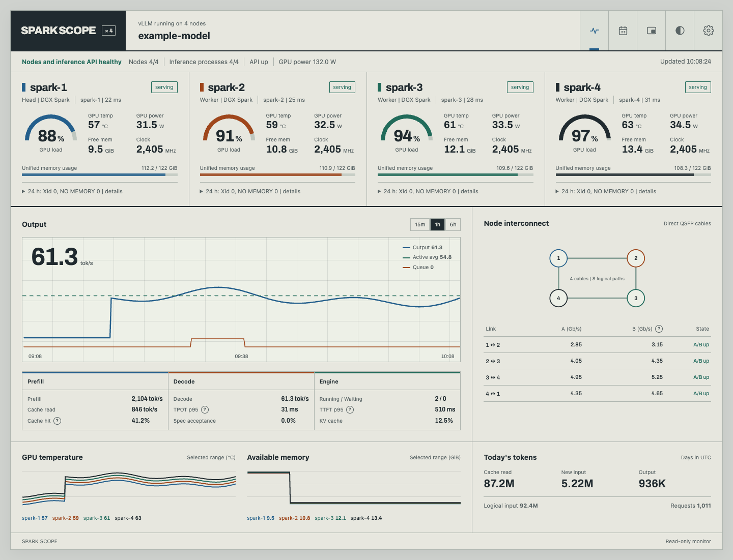Select node 4 circle in interconnect diagram
This screenshot has height=560, width=733.
tap(558, 298)
